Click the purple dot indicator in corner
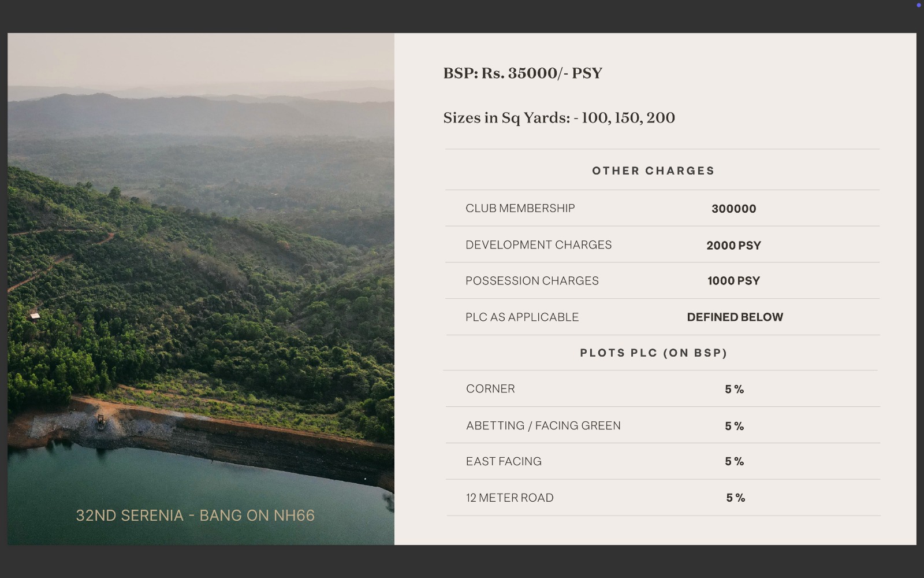 pyautogui.click(x=918, y=5)
